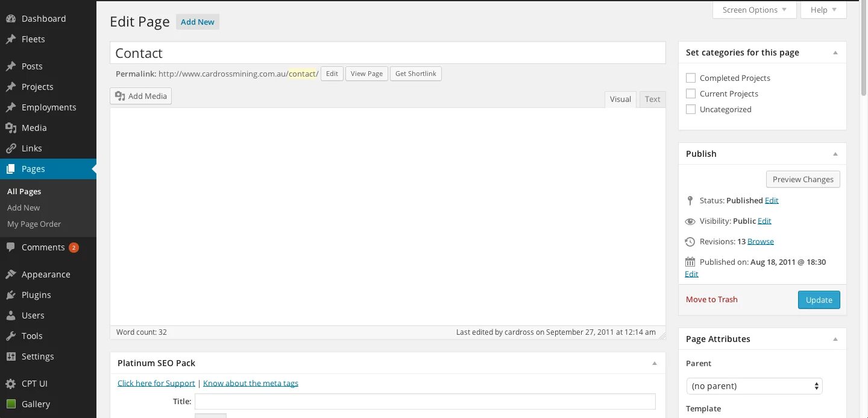The height and width of the screenshot is (418, 868).
Task: Click the Users person icon
Action: [x=11, y=315]
